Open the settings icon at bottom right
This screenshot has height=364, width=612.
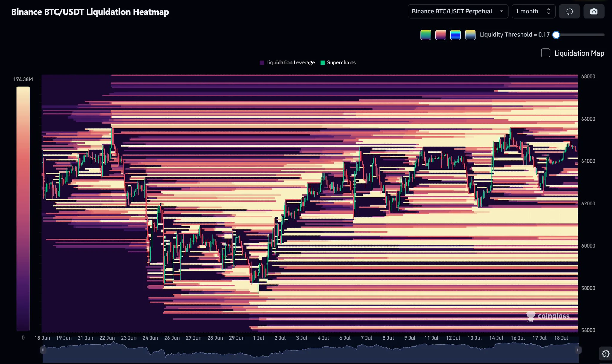coord(606,354)
